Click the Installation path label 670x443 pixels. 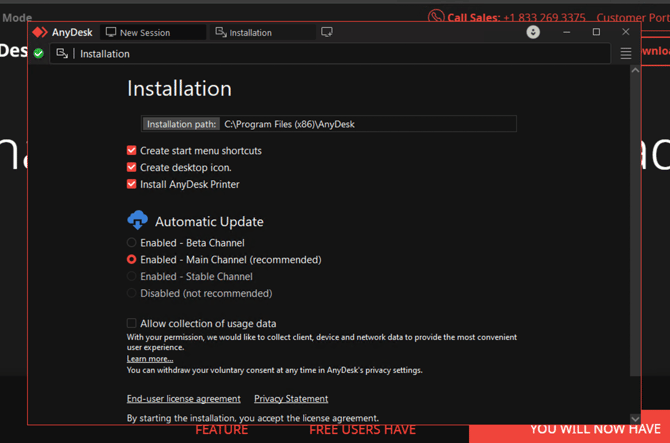point(181,124)
